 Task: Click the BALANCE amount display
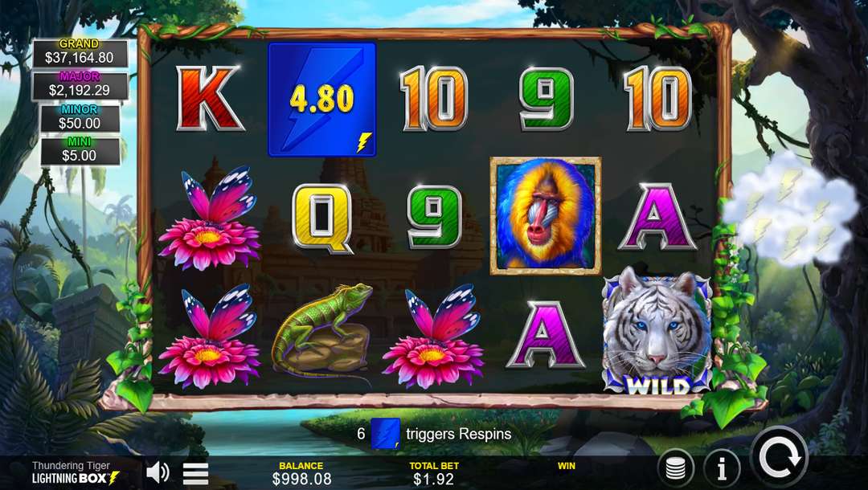pos(301,479)
